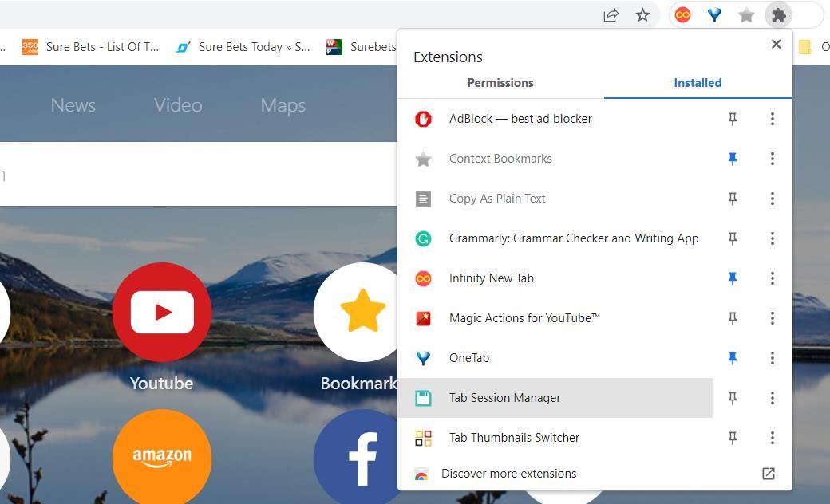Viewport: 830px width, 504px height.
Task: Switch to the Permissions tab
Action: click(x=500, y=82)
